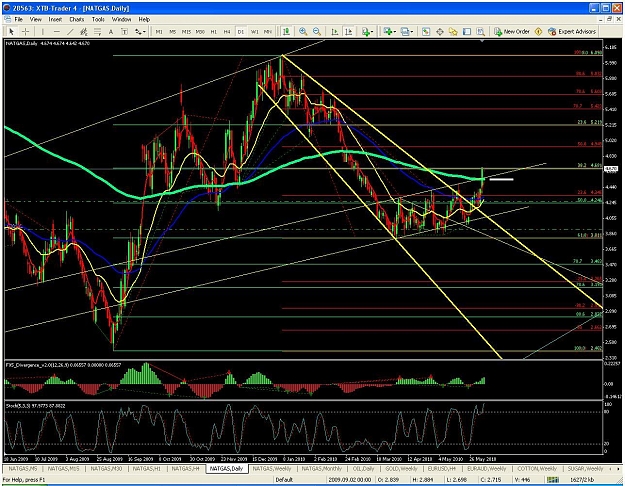Viewport: 625px width, 486px height.
Task: Toggle Expert Advisors button
Action: [x=572, y=31]
